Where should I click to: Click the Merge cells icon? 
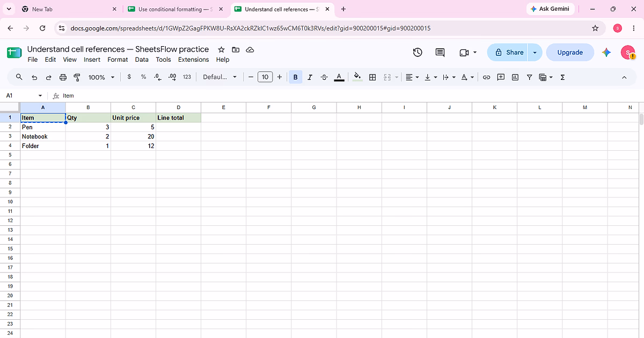[387, 77]
